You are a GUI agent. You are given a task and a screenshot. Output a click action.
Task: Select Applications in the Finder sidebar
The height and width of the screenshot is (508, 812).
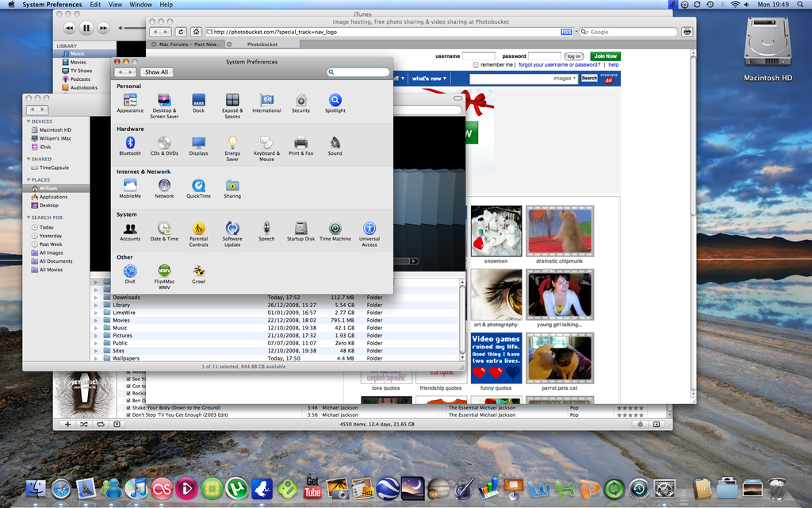(x=53, y=197)
